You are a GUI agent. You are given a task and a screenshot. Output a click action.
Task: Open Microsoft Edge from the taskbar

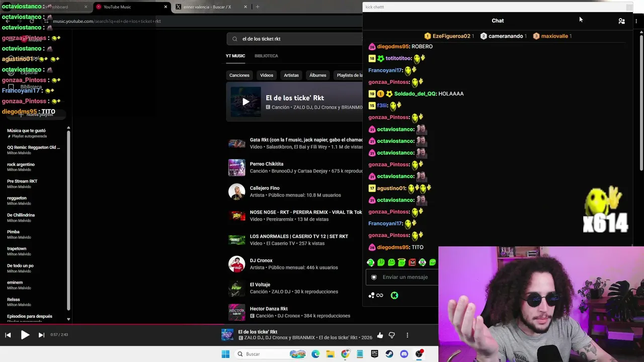point(315,354)
